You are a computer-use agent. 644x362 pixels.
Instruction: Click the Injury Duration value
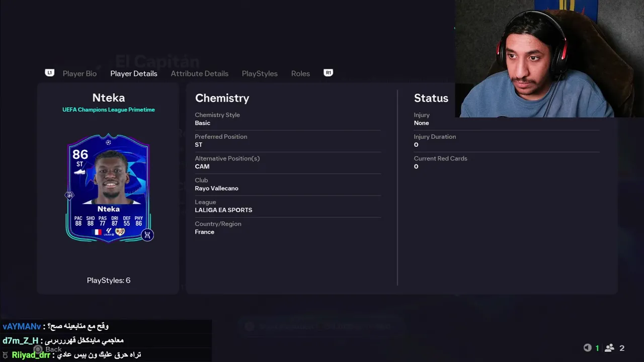pos(416,145)
